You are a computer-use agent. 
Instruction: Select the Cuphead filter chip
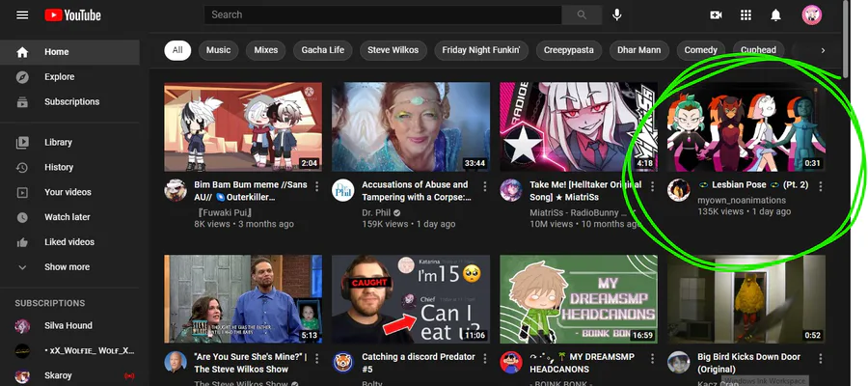coord(758,50)
